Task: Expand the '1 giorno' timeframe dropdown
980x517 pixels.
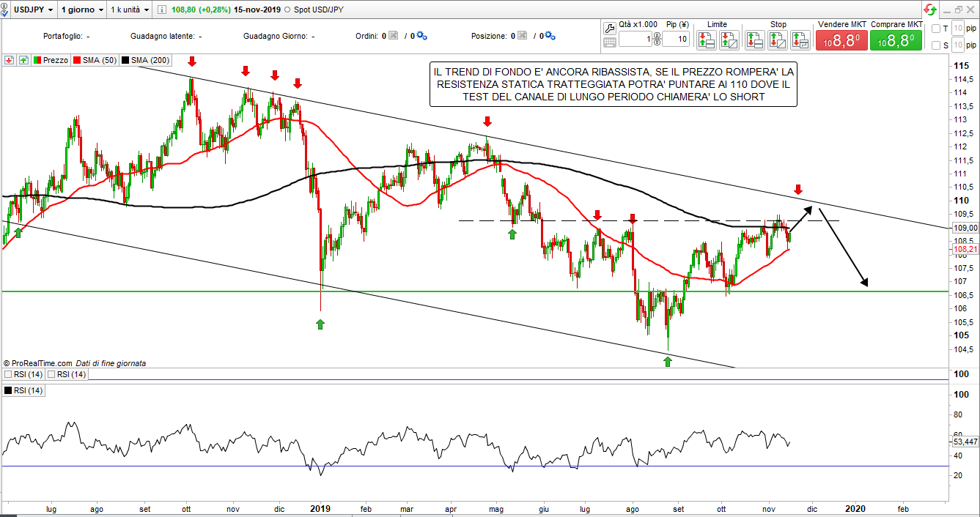Action: tap(81, 10)
